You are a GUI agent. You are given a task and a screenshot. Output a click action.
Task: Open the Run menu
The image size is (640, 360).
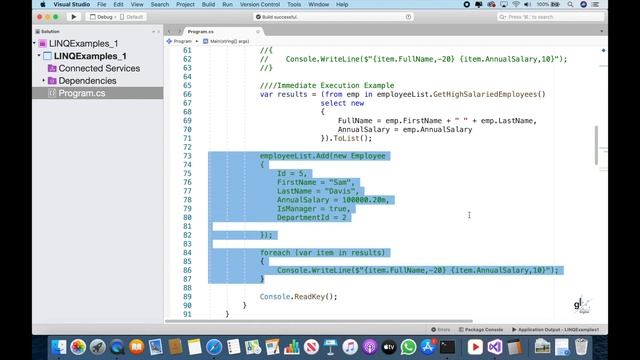coord(227,4)
